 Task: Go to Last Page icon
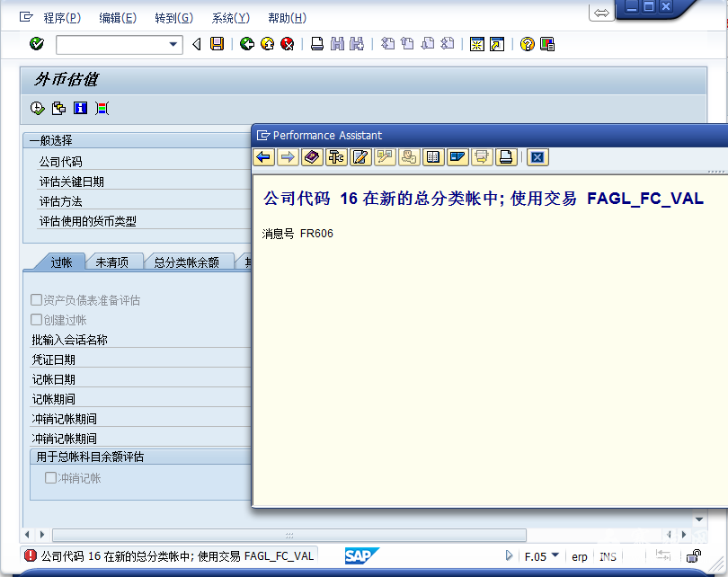[447, 44]
